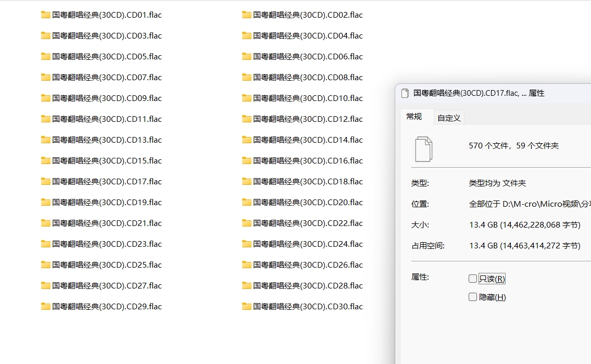Open the 自定义 tab in properties

click(x=449, y=118)
